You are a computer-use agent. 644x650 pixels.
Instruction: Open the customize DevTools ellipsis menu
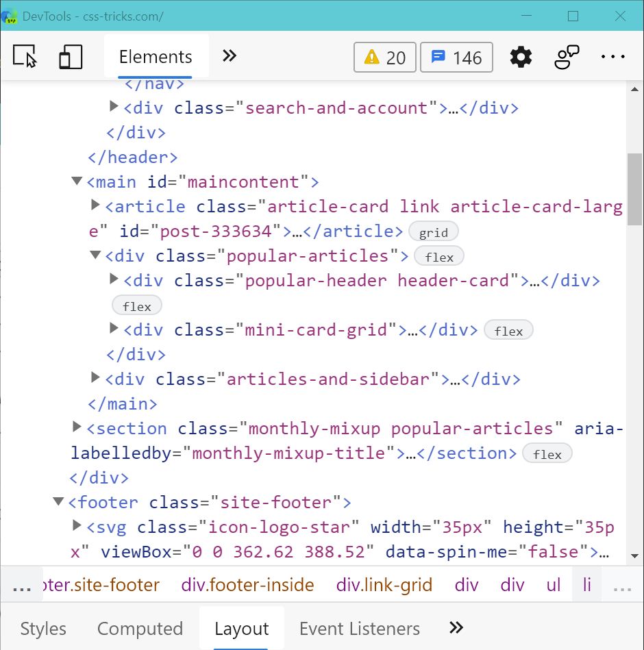click(x=612, y=57)
